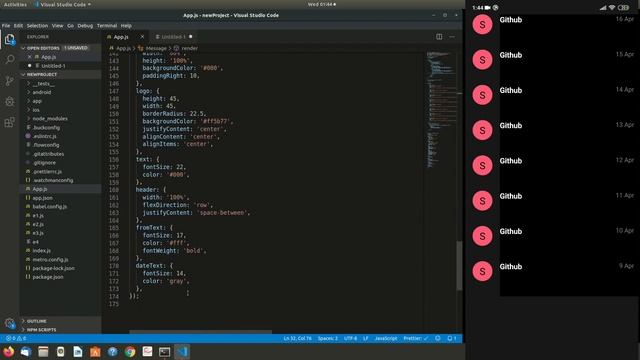
Task: Switch to the Untitled-1 editor tab
Action: coord(173,37)
